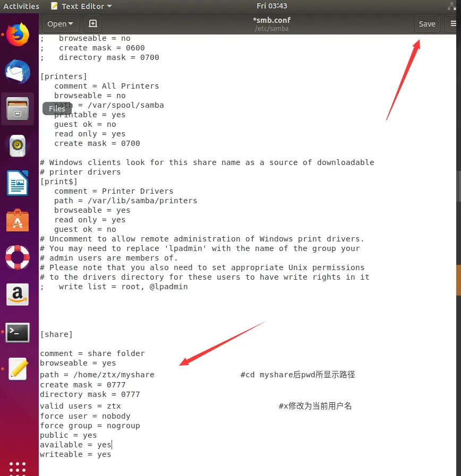Click the network status icon in the top bar
This screenshot has height=476, width=461.
(451, 6)
